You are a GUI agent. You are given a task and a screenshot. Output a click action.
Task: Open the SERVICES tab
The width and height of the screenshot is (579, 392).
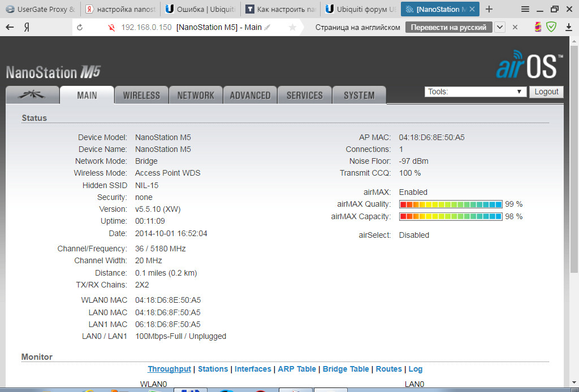coord(305,95)
